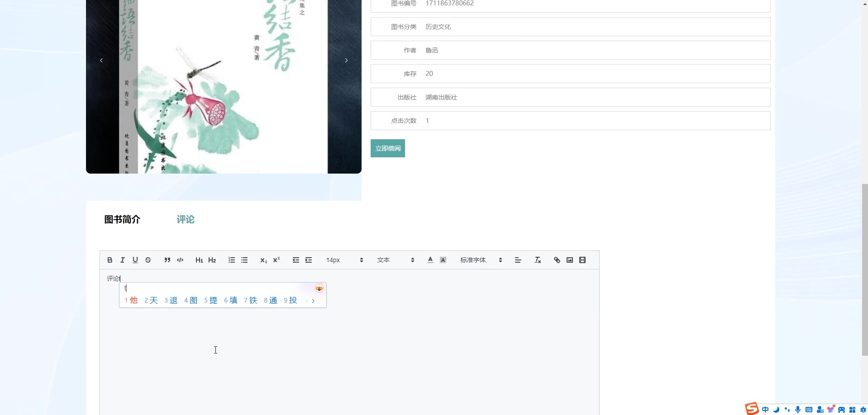Toggle Chinese/English mode on the IME bar
Screen dimensions: 868x415
[765, 410]
